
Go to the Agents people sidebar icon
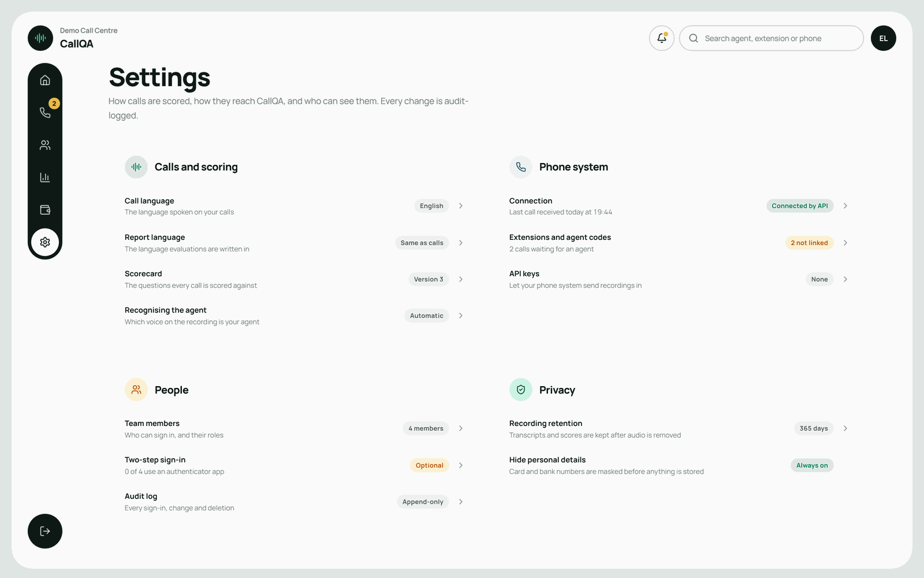click(x=45, y=145)
